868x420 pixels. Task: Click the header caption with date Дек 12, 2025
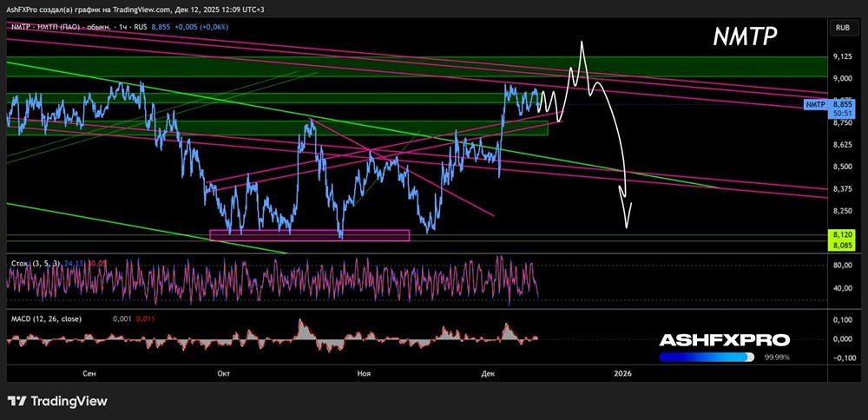coord(135,10)
